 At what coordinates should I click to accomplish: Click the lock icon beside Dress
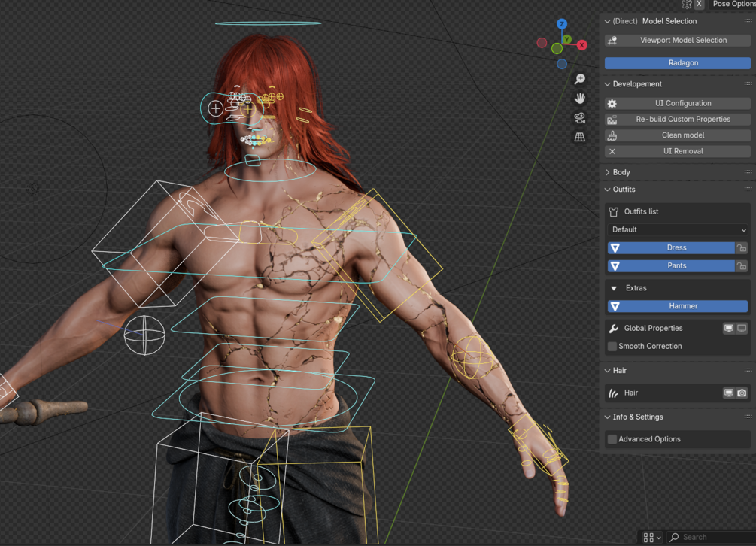742,247
